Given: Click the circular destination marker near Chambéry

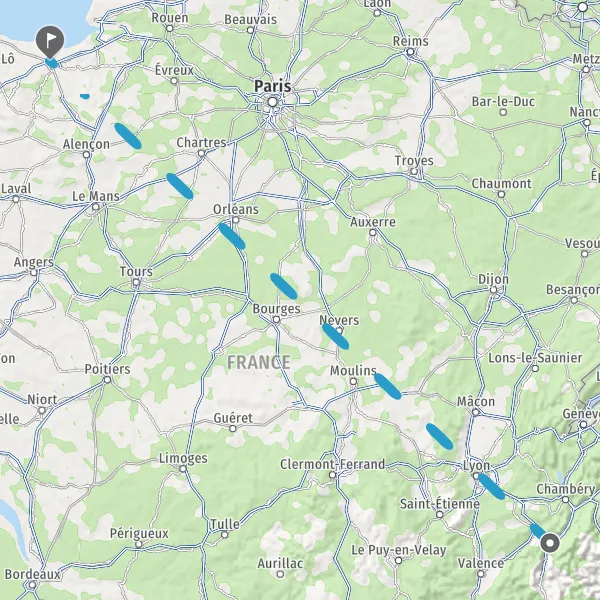Looking at the screenshot, I should pyautogui.click(x=550, y=543).
